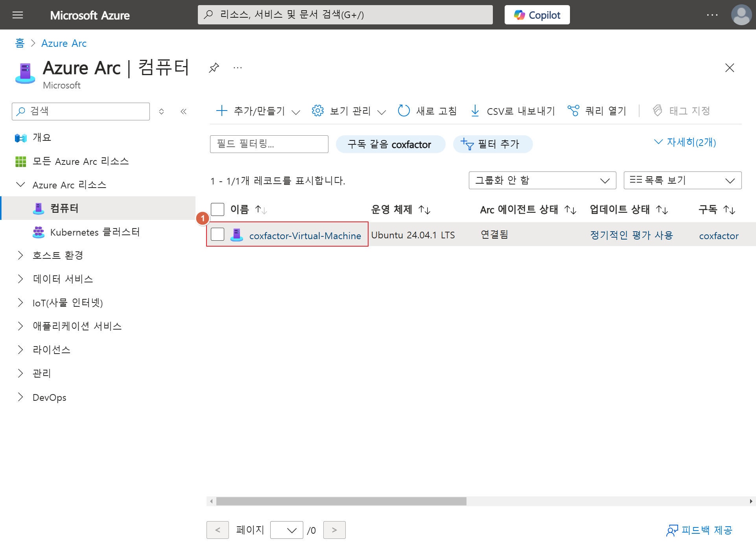Open the 목록 보기 view dropdown
The width and height of the screenshot is (756, 553).
[x=682, y=180]
